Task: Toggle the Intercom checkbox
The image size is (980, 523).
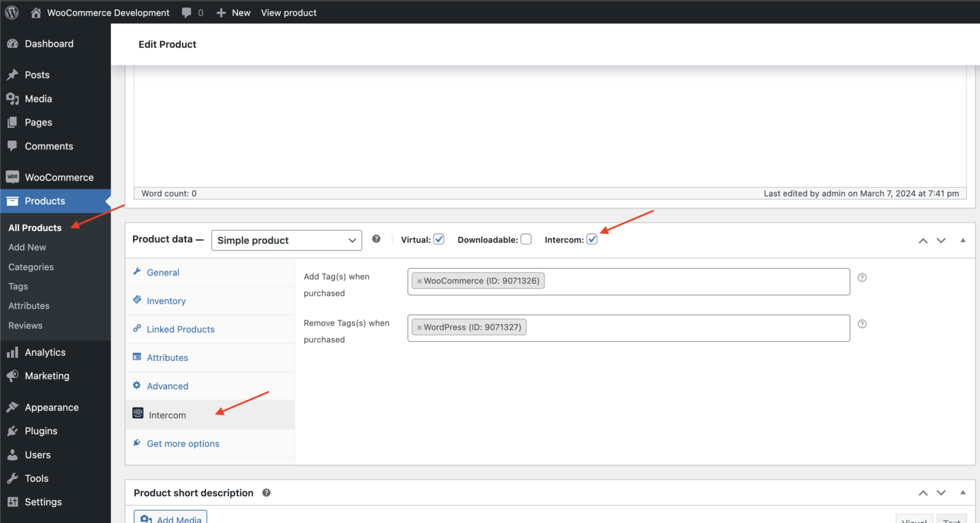Action: (x=592, y=239)
